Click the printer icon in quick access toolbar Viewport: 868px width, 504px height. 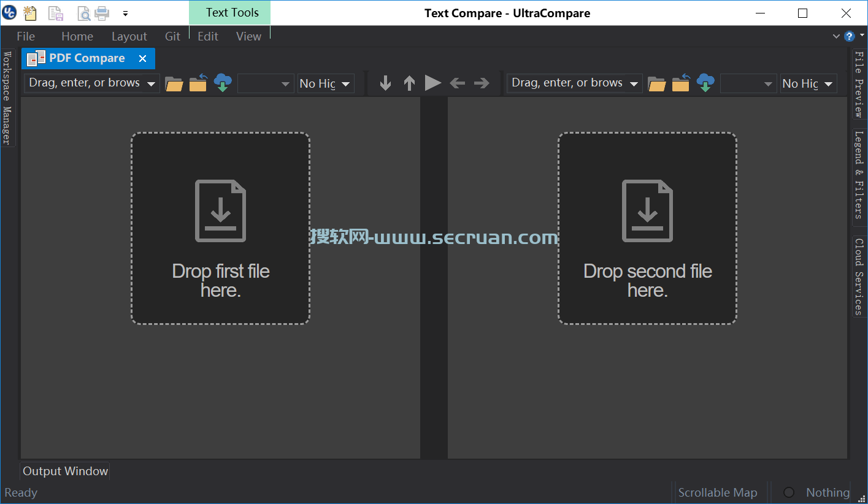pyautogui.click(x=101, y=12)
